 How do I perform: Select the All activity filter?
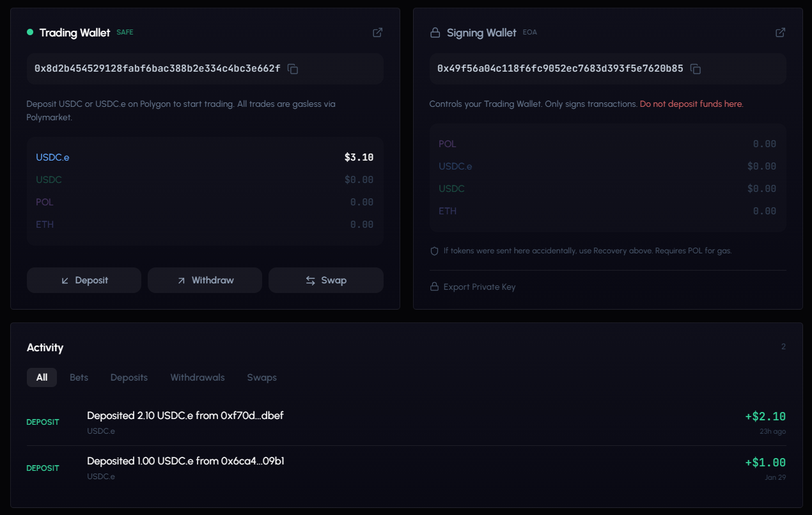click(42, 377)
